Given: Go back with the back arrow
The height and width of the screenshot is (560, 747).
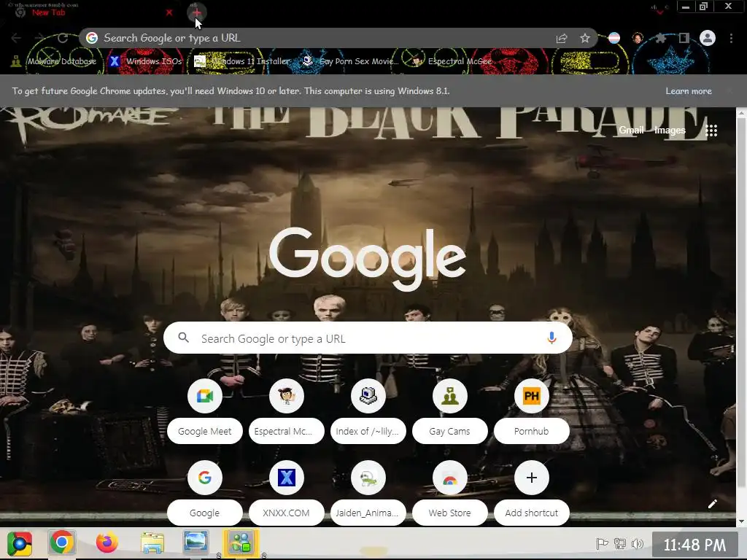Looking at the screenshot, I should point(16,38).
